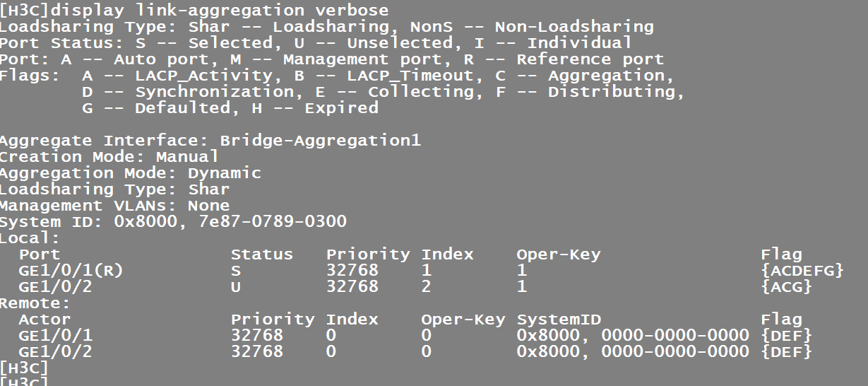
Task: Click the 'Local:' section label
Action: click(30, 238)
